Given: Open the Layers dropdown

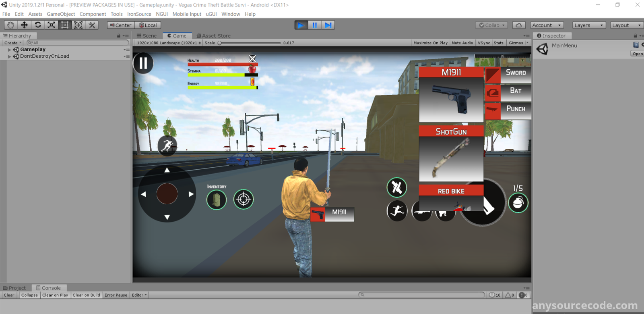Looking at the screenshot, I should (x=589, y=25).
